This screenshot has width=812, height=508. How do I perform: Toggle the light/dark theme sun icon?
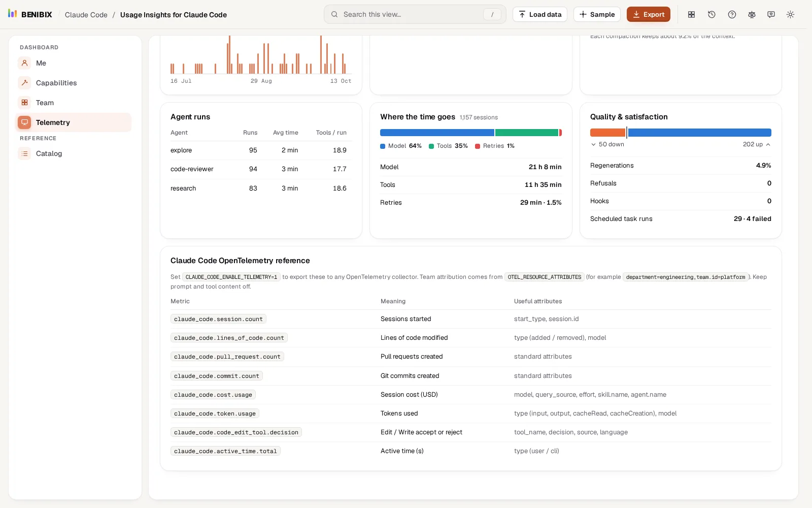pos(790,15)
